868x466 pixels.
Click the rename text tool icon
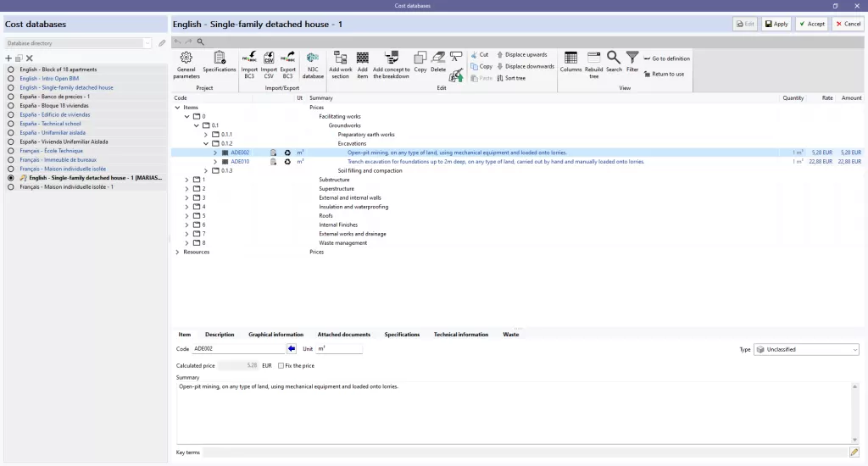pyautogui.click(x=456, y=57)
